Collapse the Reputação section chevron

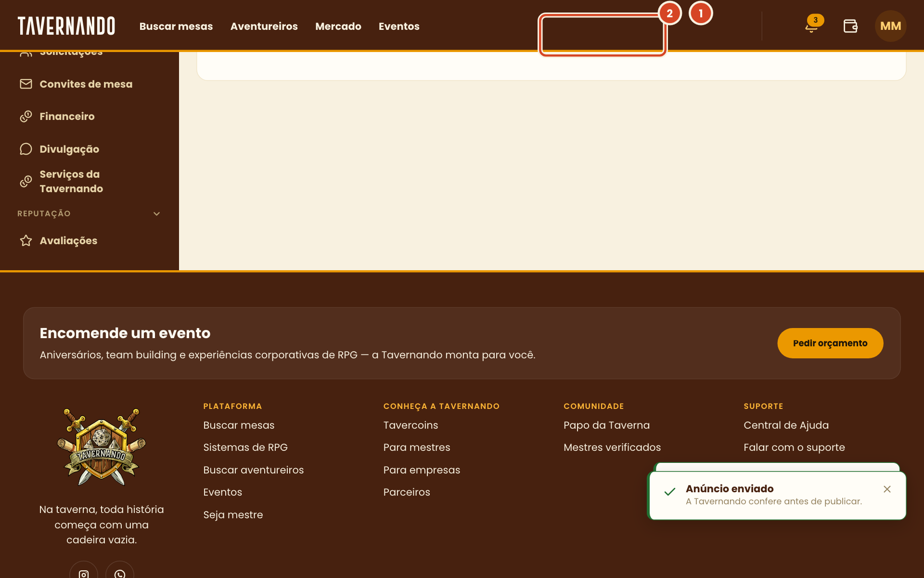[x=156, y=213]
